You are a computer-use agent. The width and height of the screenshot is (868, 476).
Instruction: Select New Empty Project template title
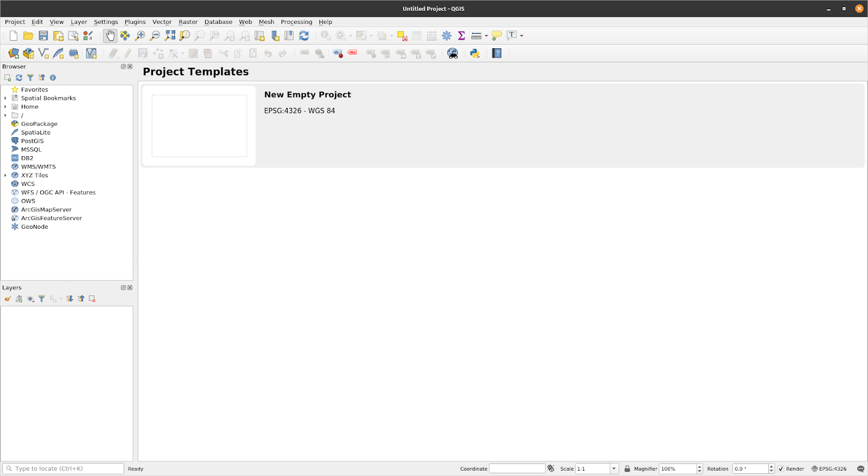[x=308, y=94]
